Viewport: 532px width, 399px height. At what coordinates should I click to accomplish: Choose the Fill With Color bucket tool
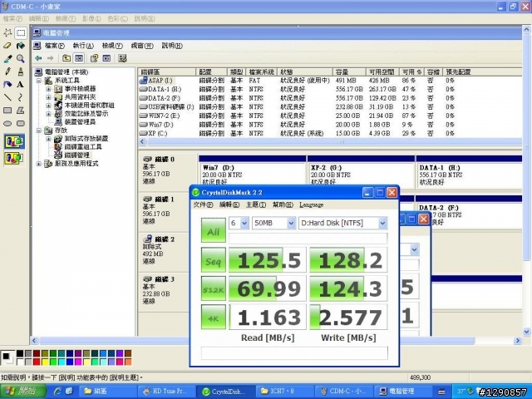pyautogui.click(x=21, y=46)
